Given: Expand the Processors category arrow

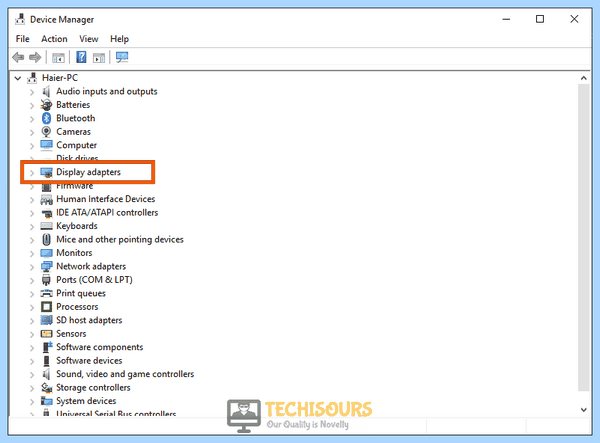Looking at the screenshot, I should pyautogui.click(x=32, y=307).
